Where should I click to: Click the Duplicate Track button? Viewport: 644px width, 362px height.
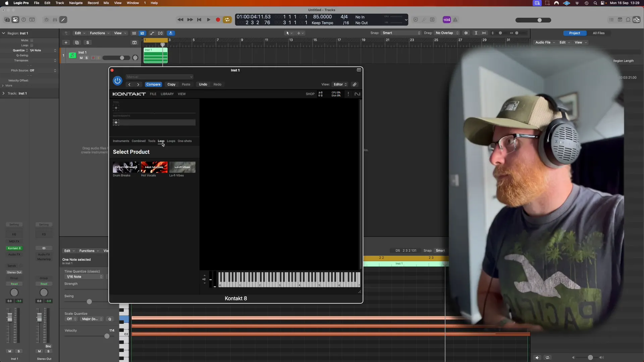pyautogui.click(x=77, y=43)
